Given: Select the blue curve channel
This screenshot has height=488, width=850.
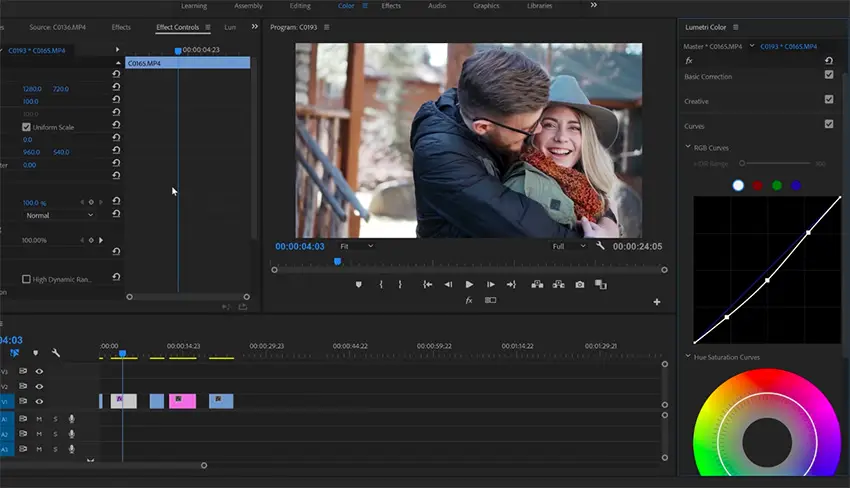Looking at the screenshot, I should (x=796, y=185).
